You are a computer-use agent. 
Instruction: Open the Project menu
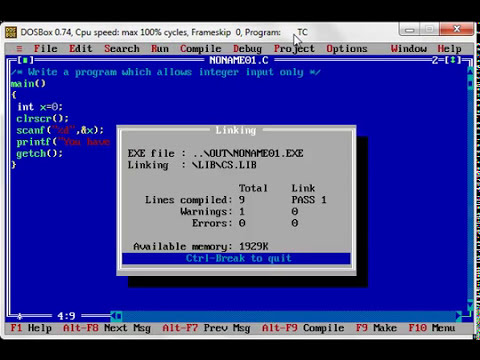294,49
